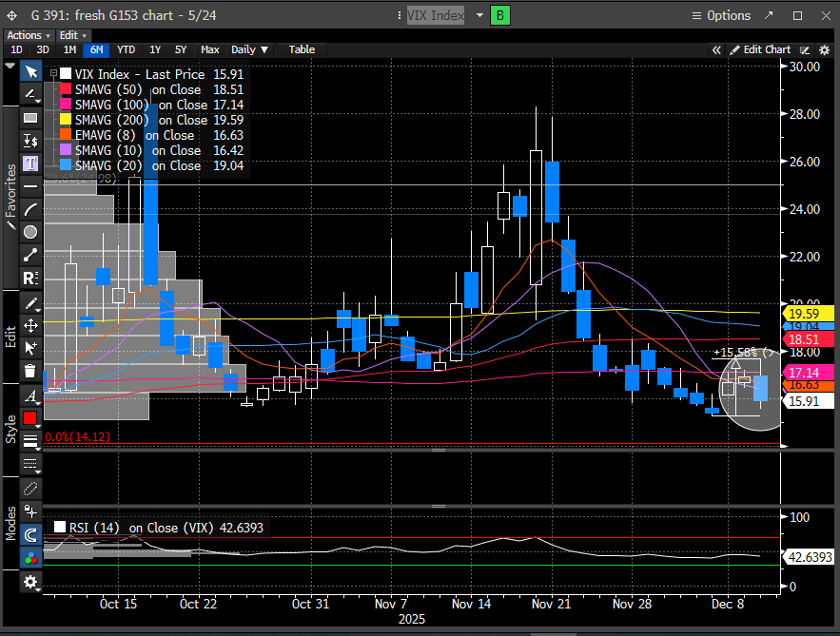This screenshot has width=840, height=636.
Task: Click the red color swatch in Style
Action: (x=30, y=417)
